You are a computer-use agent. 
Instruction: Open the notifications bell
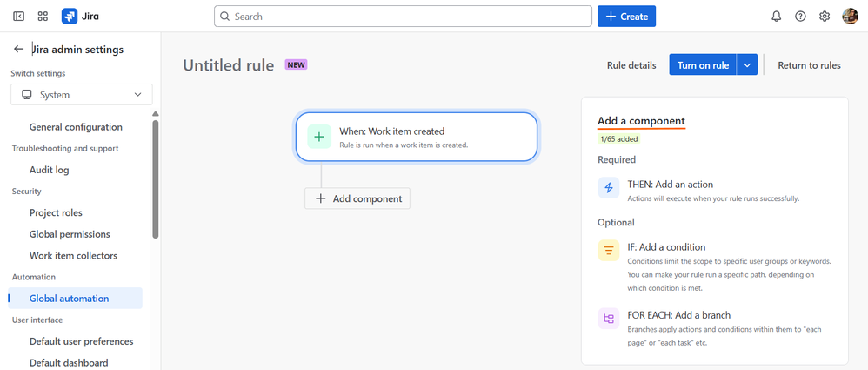pos(776,16)
